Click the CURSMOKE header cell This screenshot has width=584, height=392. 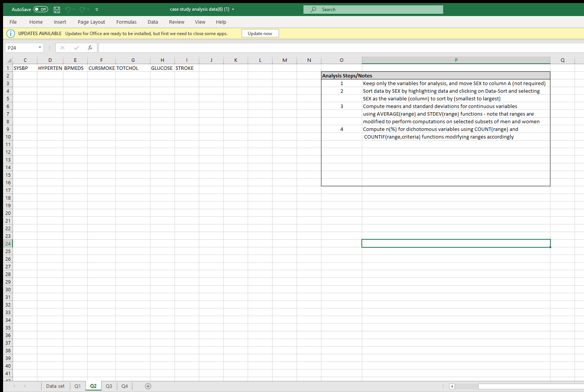tap(102, 68)
